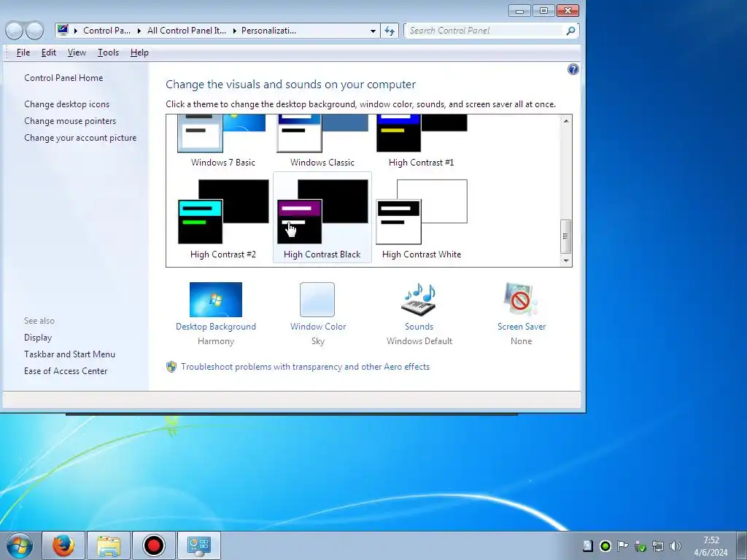Expand arrow before All Control Panel Items
The width and height of the screenshot is (747, 560).
(139, 31)
